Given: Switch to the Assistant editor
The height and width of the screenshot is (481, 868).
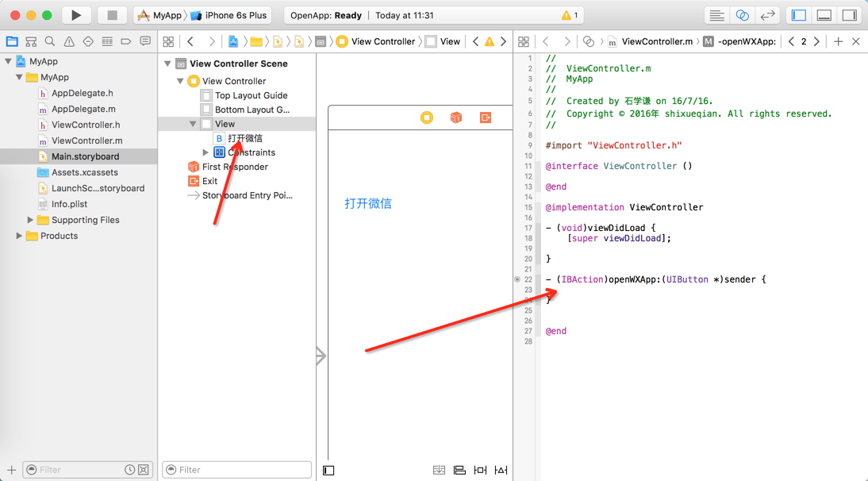Looking at the screenshot, I should [x=743, y=16].
